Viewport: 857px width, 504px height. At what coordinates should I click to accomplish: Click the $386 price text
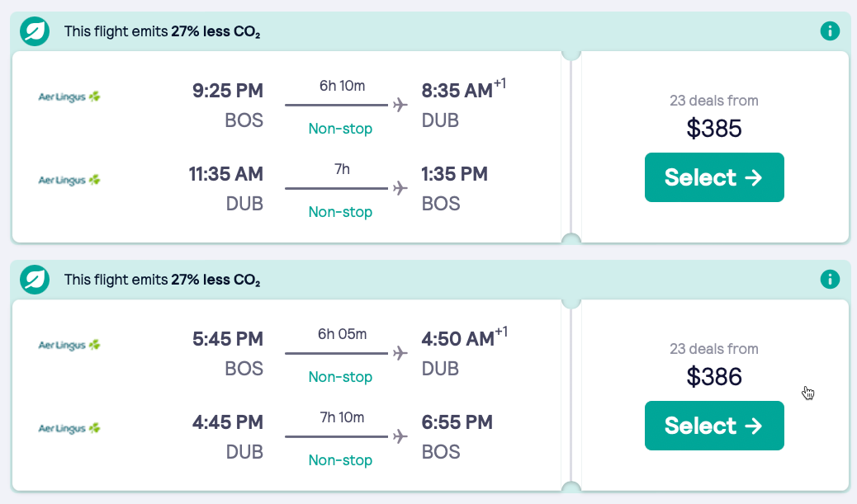click(713, 377)
